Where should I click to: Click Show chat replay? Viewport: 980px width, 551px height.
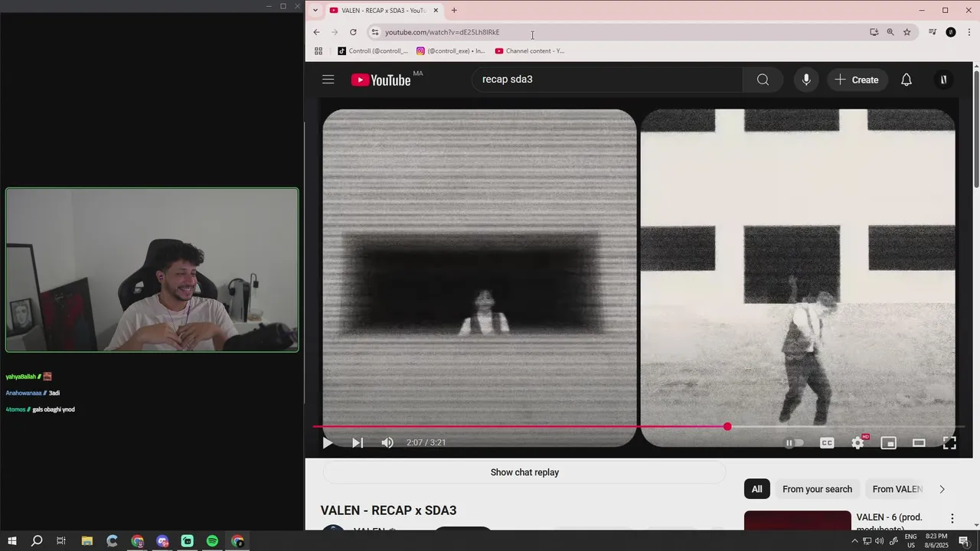524,472
